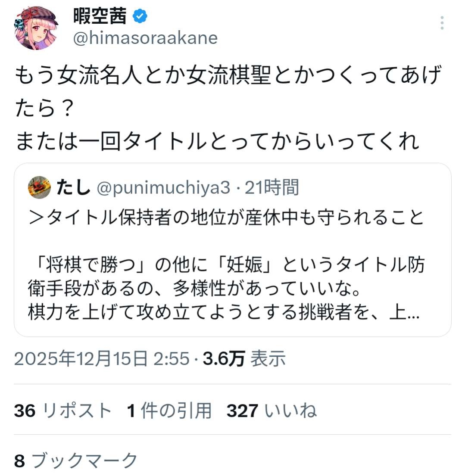
Task: Open 暇空茜's profile avatar
Action: coord(37,28)
